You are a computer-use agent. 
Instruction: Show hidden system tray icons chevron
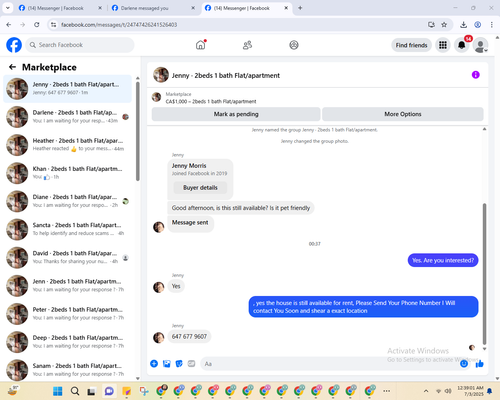426,391
